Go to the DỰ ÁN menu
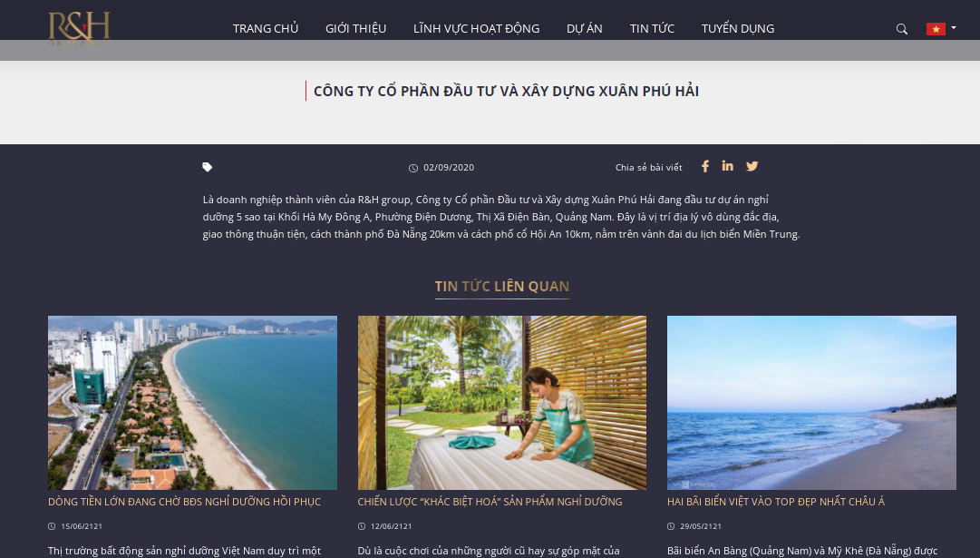The width and height of the screenshot is (980, 558). coord(585,29)
